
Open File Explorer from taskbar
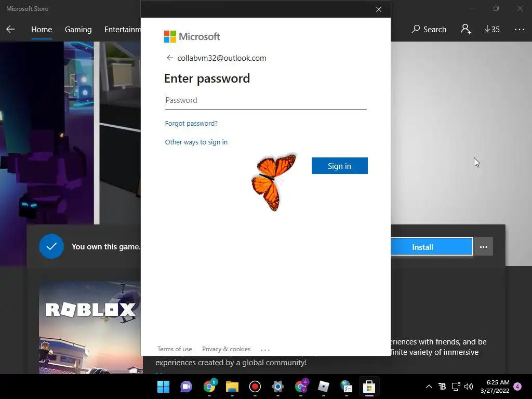pos(232,387)
